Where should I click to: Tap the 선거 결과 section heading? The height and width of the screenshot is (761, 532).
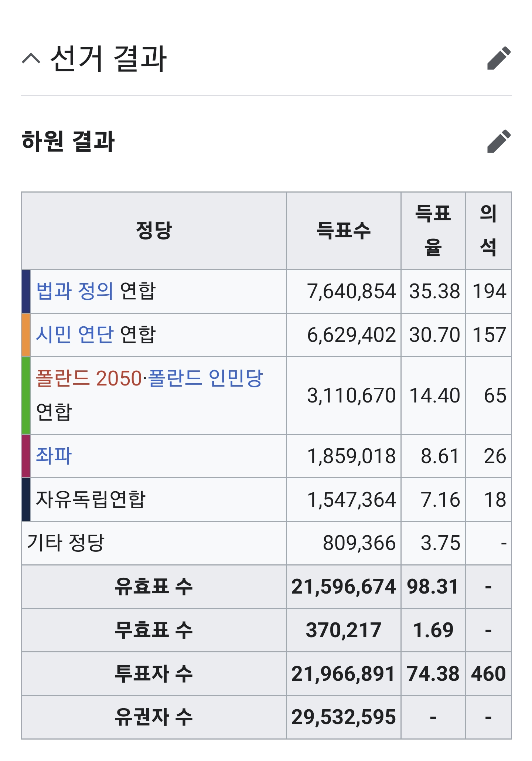pyautogui.click(x=108, y=58)
